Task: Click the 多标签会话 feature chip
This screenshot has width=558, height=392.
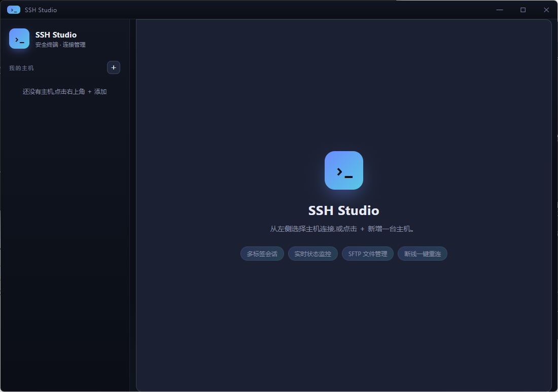Action: [x=262, y=254]
